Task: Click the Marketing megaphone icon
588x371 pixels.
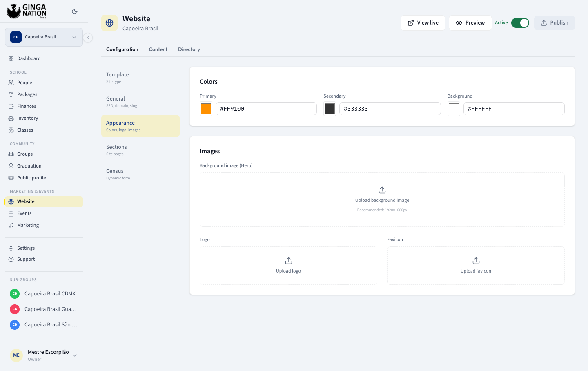Action: pyautogui.click(x=11, y=225)
